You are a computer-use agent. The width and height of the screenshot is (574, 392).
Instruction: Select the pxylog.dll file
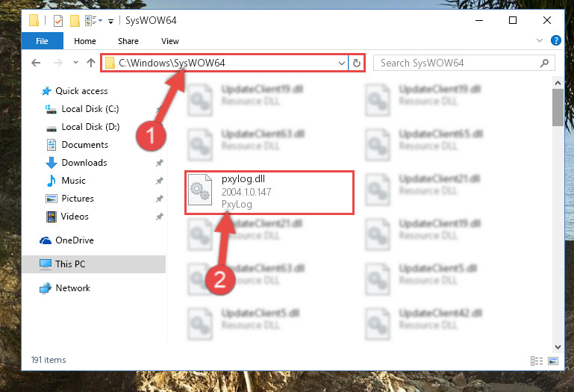[x=269, y=192]
